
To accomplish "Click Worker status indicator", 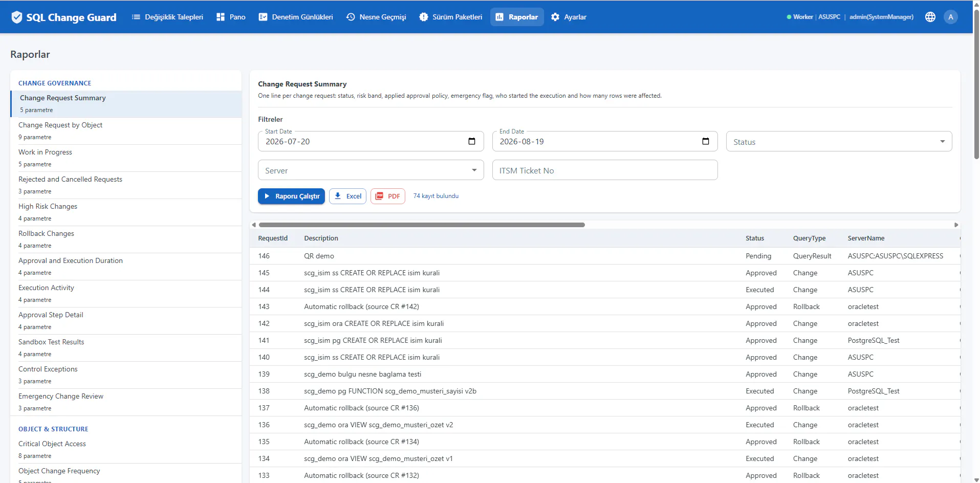I will click(800, 17).
